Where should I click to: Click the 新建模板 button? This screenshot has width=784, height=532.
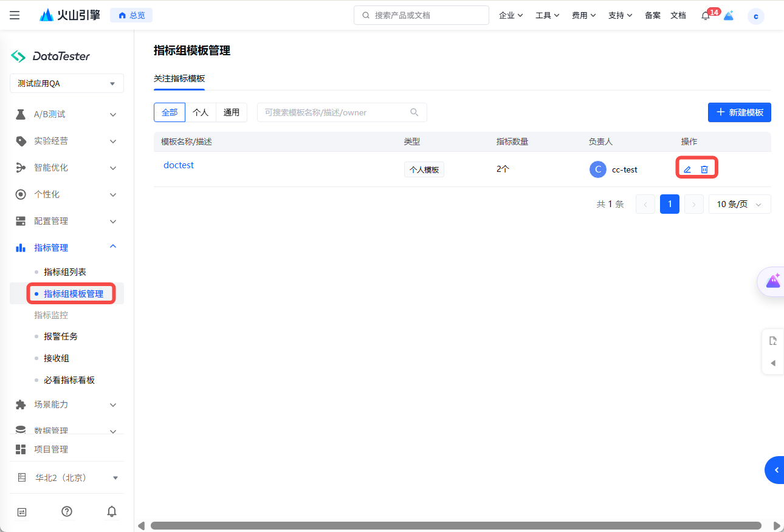coord(739,112)
